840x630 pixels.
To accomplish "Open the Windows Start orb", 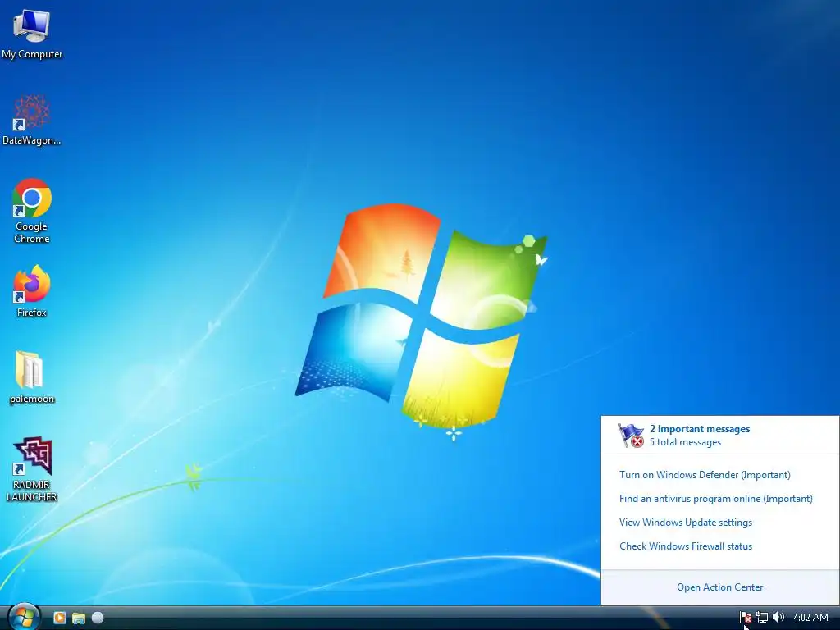I will [x=24, y=617].
